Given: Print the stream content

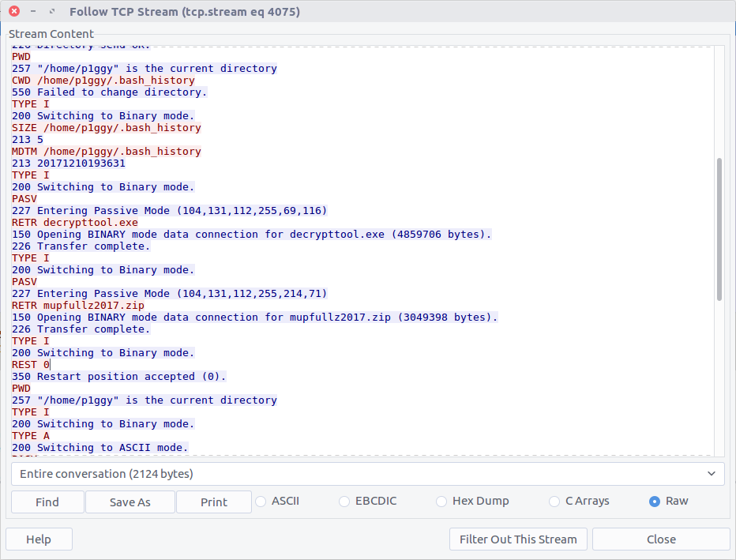Looking at the screenshot, I should pos(213,502).
